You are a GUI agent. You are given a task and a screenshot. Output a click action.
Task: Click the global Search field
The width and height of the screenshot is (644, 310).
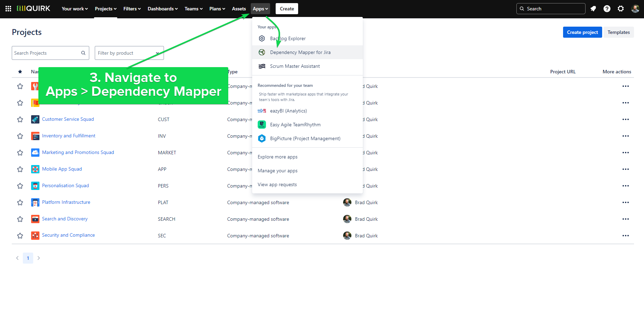click(x=551, y=9)
